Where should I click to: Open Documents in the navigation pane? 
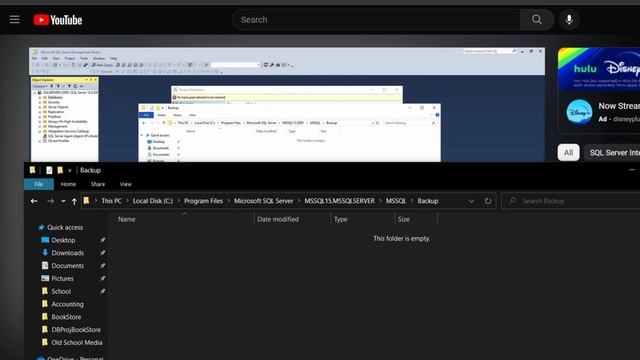(x=67, y=266)
